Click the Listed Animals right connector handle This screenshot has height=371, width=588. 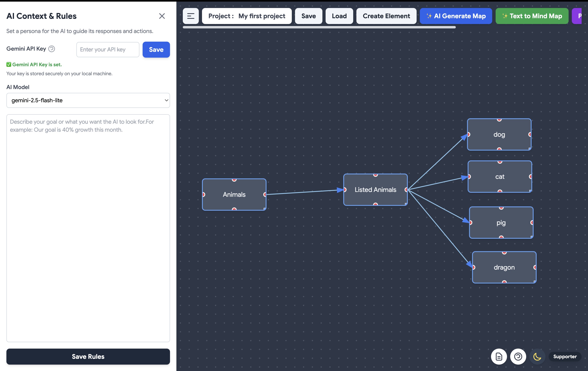[x=406, y=190]
